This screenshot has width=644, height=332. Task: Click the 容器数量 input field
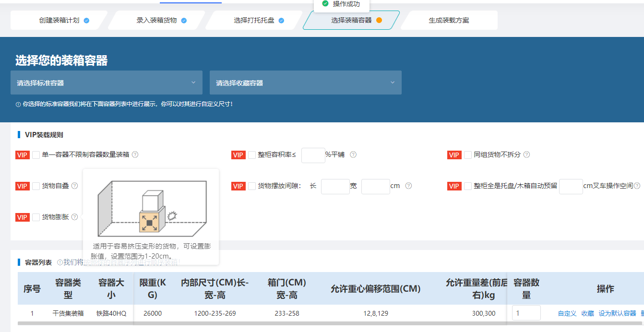coord(526,313)
